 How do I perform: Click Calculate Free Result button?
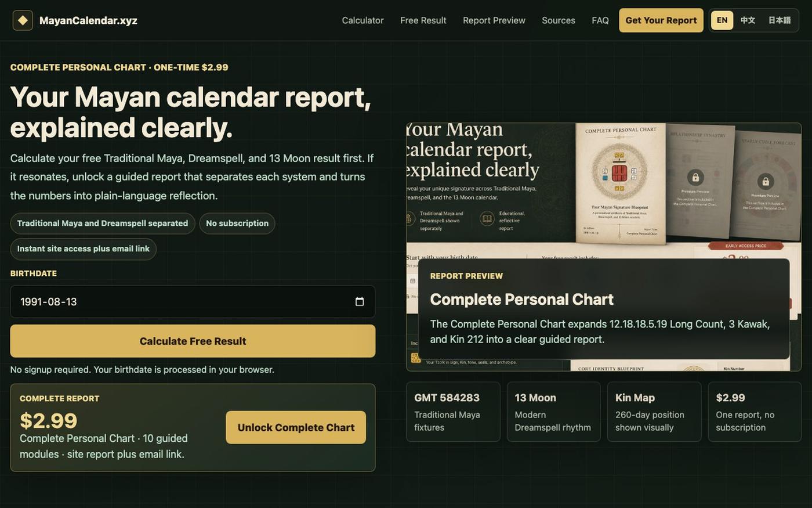coord(193,341)
